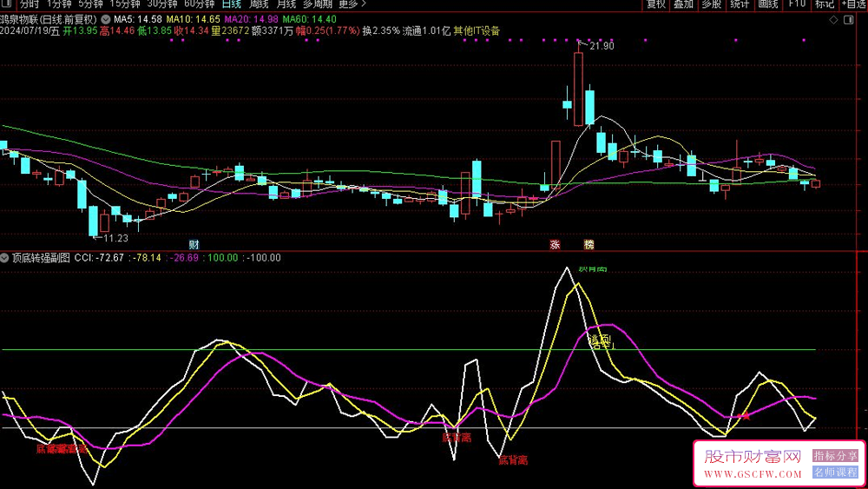Image resolution: width=868 pixels, height=489 pixels.
Task: Click the 11.23 low price label
Action: [115, 238]
